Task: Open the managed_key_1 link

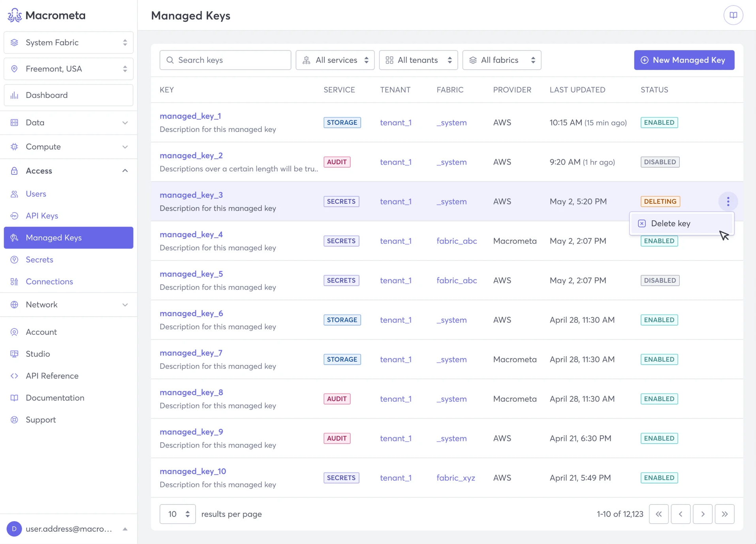Action: [x=190, y=116]
